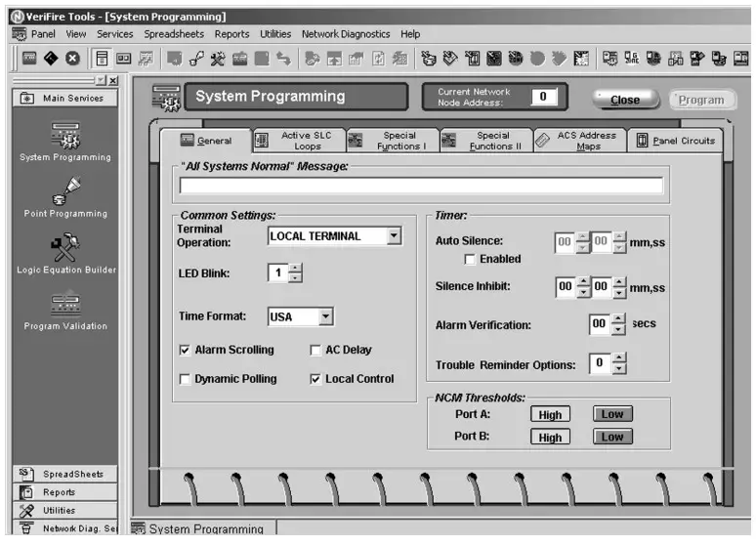The image size is (756, 545).
Task: Click the key-shaped toolbar icon
Action: 196,59
